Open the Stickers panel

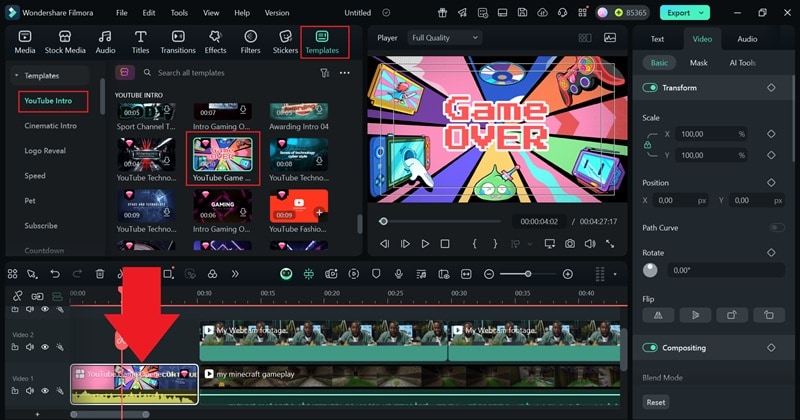[285, 42]
